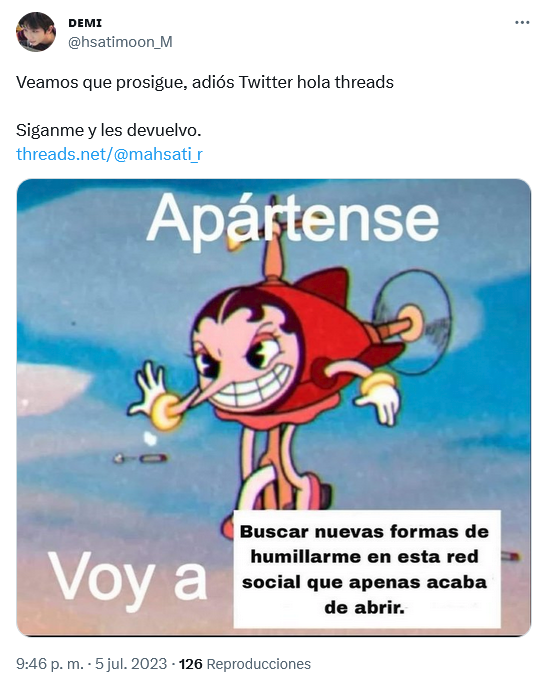548x684 pixels.
Task: Click DEMI's profile avatar picture
Action: [36, 32]
